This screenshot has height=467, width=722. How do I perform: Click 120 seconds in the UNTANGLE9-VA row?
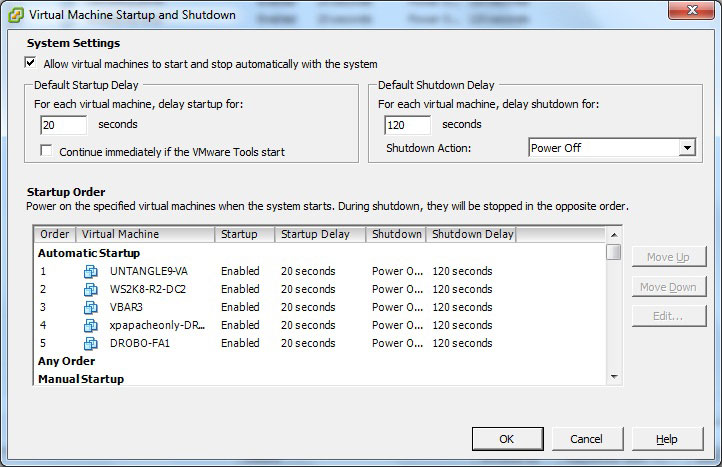coord(462,271)
